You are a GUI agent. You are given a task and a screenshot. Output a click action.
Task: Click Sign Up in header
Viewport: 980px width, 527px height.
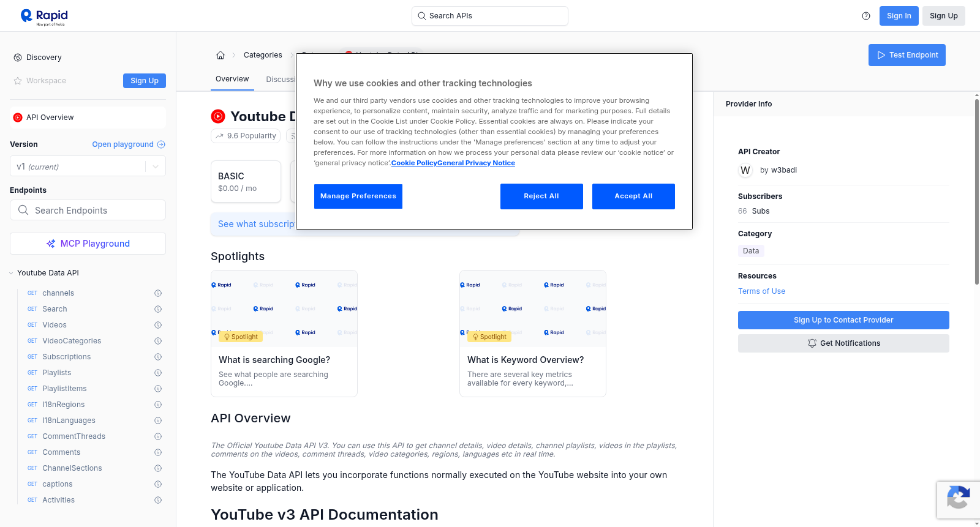[944, 16]
